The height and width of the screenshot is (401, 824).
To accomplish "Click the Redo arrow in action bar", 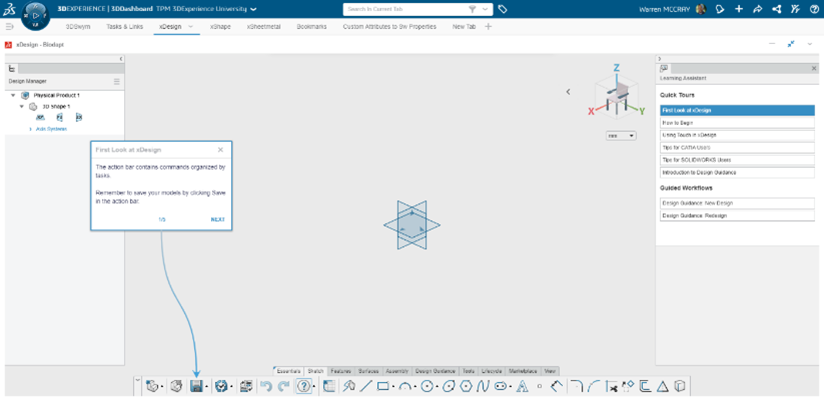I will [x=284, y=386].
